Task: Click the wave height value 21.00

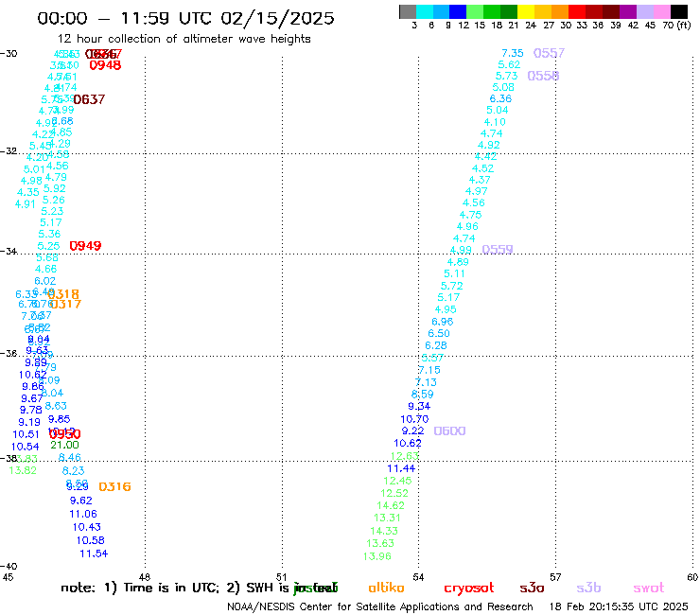Action: point(64,445)
